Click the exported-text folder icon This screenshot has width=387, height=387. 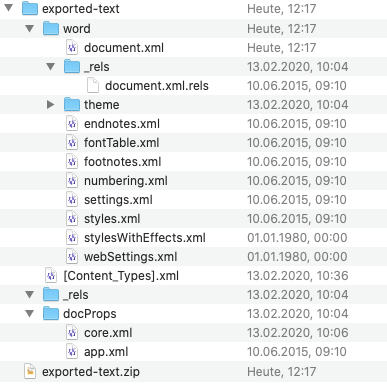(x=30, y=8)
